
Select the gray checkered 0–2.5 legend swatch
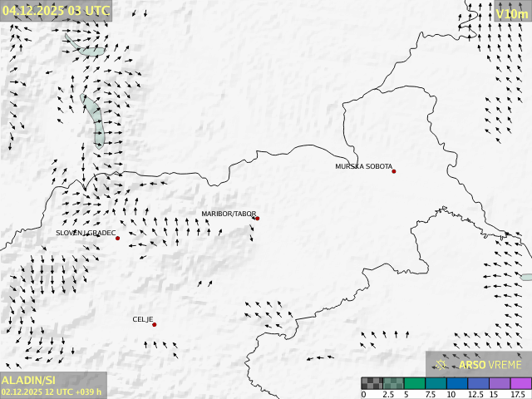point(372,383)
